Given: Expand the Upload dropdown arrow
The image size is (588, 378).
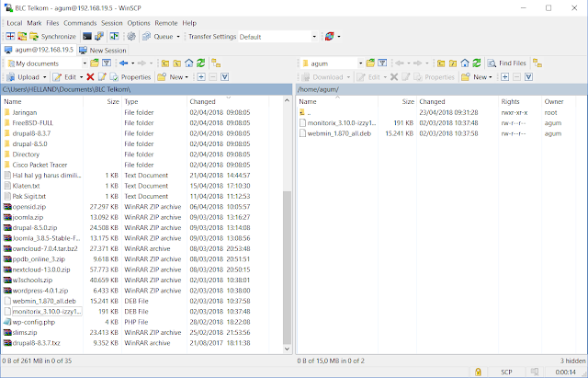Looking at the screenshot, I should click(45, 77).
